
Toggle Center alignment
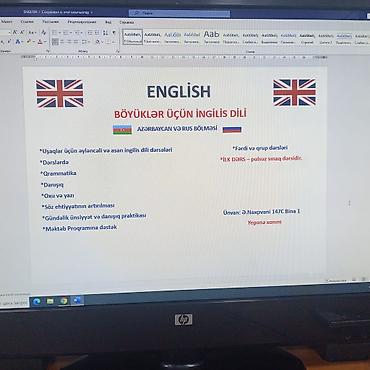coord(62,42)
